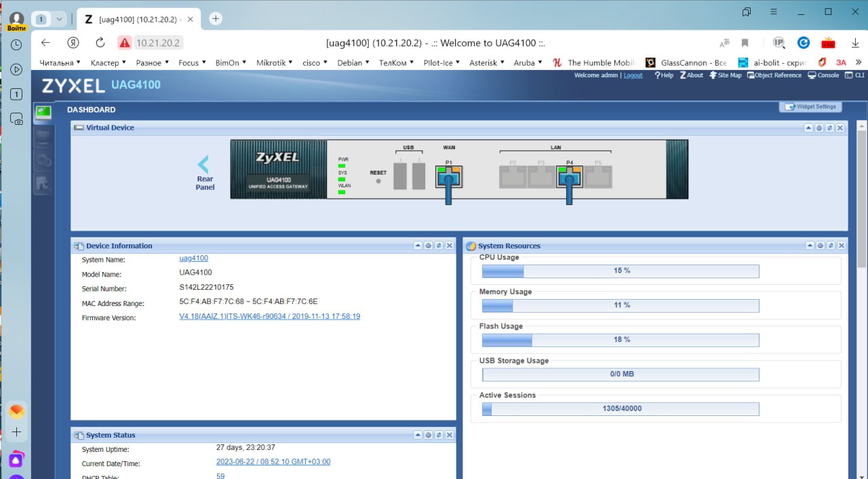Click the Logout link
868x479 pixels.
(x=633, y=75)
